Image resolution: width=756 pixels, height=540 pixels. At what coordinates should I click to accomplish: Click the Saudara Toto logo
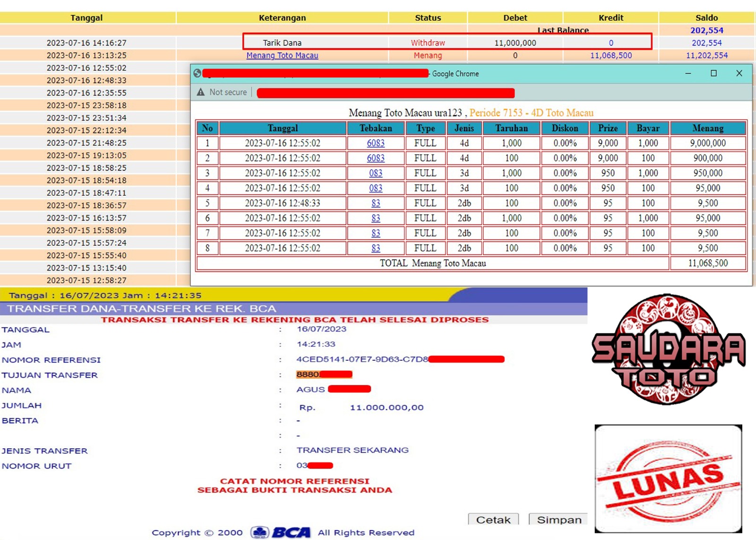[669, 349]
